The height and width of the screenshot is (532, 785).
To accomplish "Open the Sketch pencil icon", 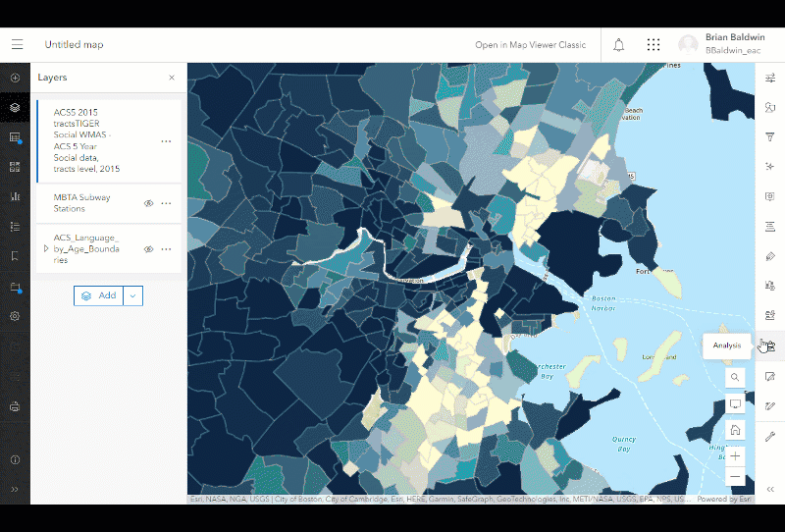I will (770, 406).
